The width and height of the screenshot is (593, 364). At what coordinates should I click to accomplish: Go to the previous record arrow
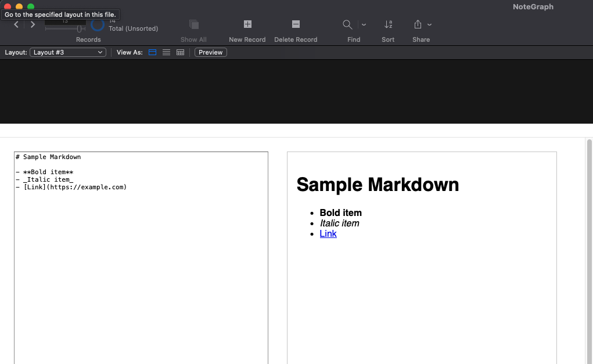point(16,24)
